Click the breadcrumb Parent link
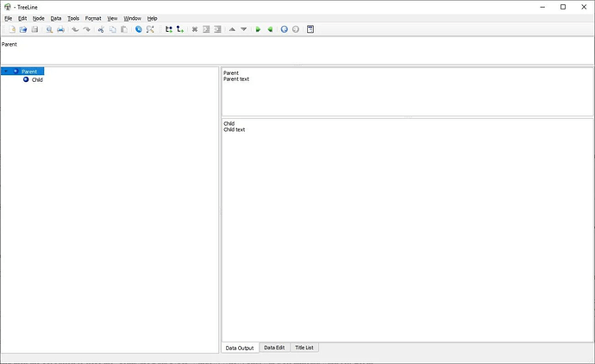 (9, 43)
